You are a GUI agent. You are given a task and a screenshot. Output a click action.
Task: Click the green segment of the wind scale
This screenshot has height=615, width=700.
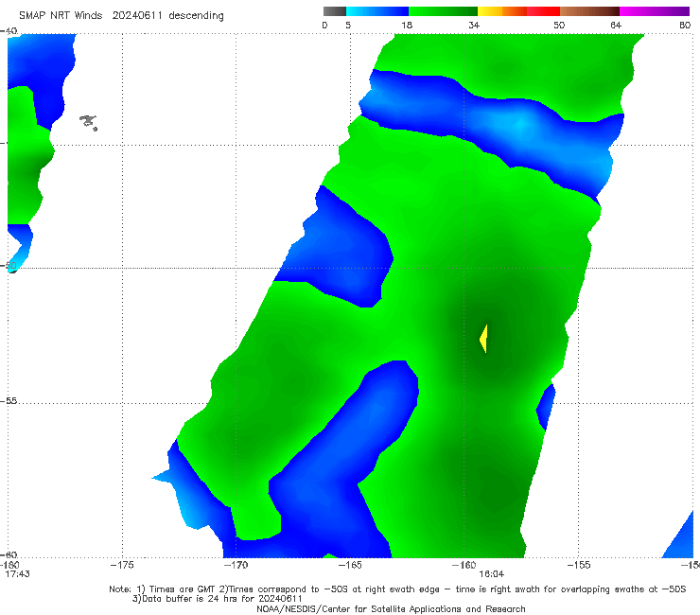tap(443, 11)
